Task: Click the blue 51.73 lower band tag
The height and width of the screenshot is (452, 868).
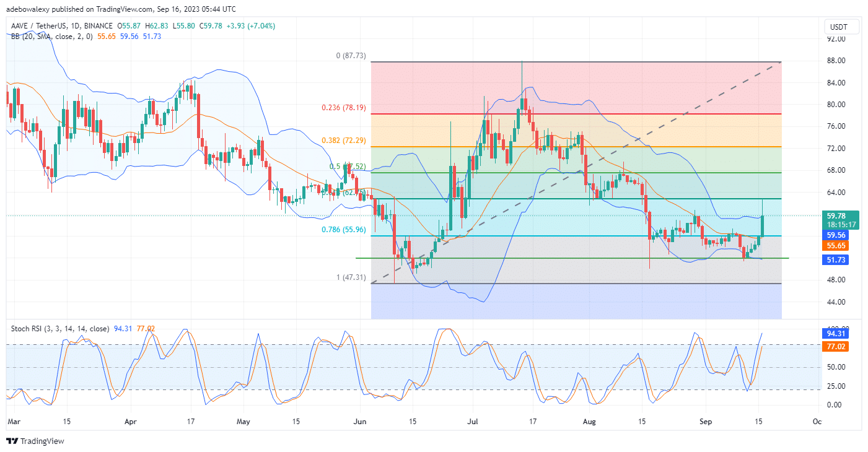Action: 835,260
